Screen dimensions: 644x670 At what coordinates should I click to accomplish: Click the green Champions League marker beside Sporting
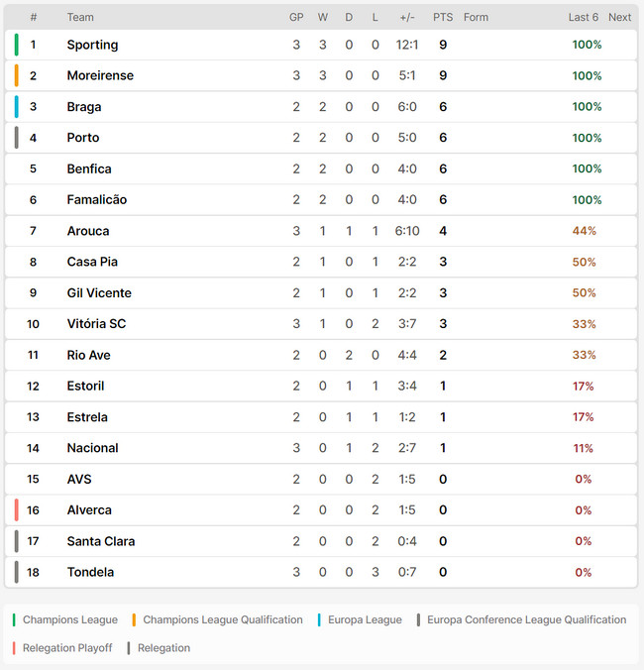[16, 45]
